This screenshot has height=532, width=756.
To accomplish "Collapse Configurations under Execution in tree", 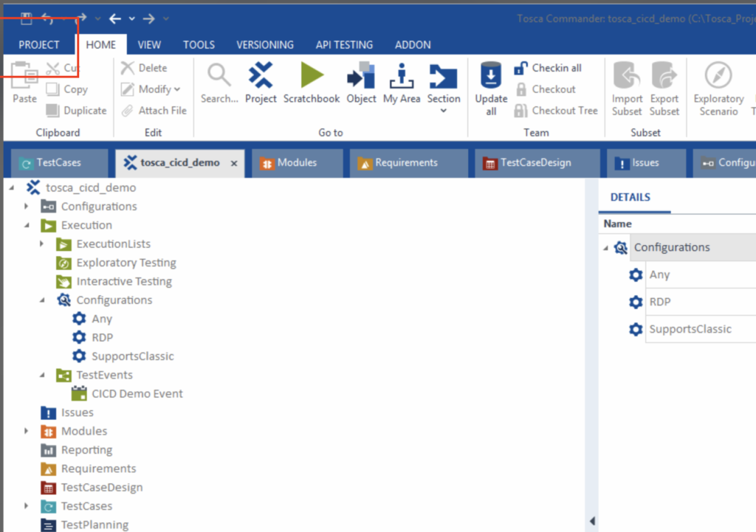I will tap(42, 300).
